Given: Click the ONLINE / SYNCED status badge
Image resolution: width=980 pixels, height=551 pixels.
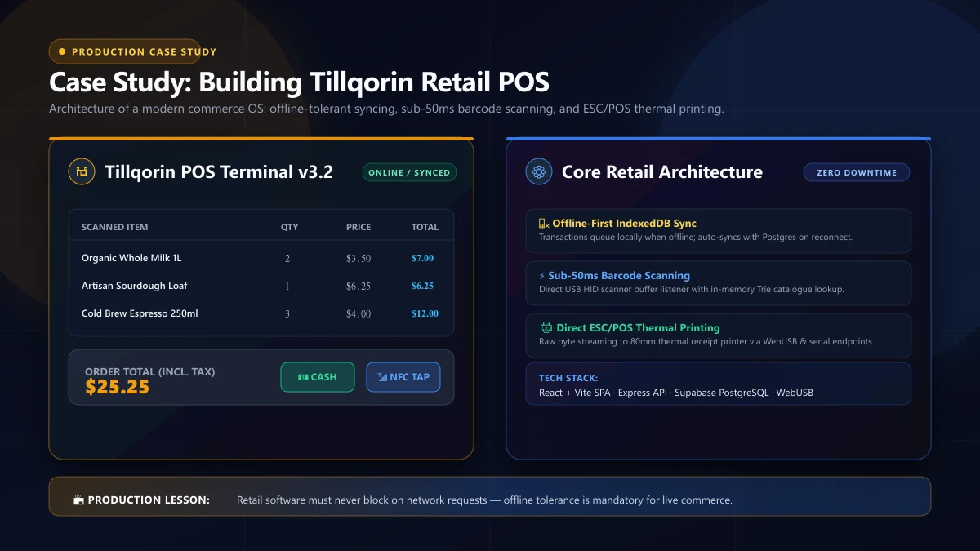Looking at the screenshot, I should (x=409, y=172).
